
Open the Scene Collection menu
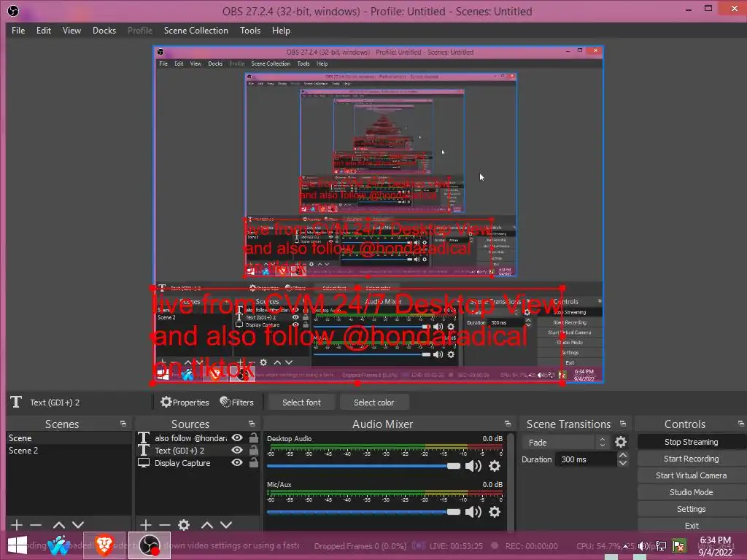(x=196, y=31)
